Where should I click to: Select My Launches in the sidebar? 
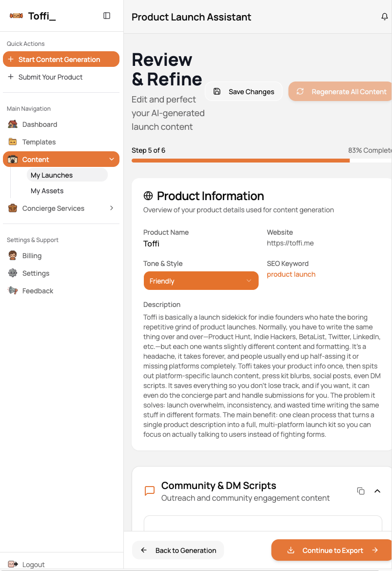click(52, 175)
